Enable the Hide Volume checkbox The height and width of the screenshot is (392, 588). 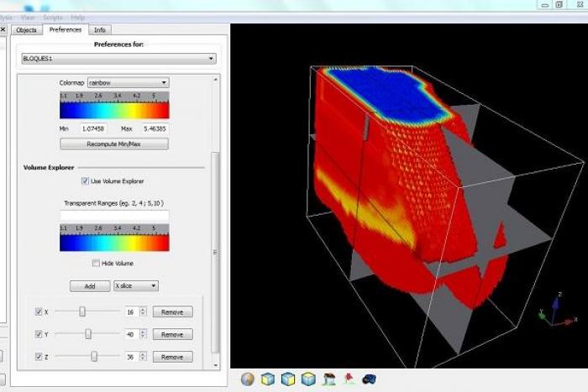[96, 264]
